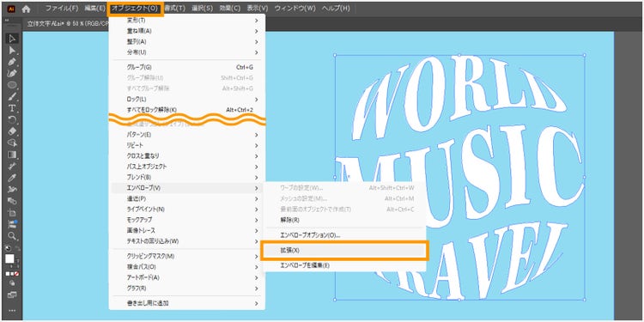644x322 pixels.
Task: Click the white Fill color box
Action: click(x=9, y=259)
